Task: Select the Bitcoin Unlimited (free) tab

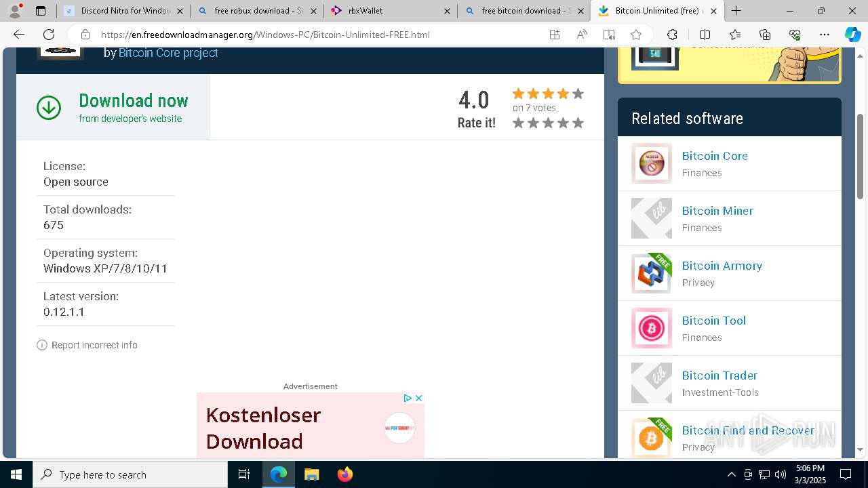Action: (x=656, y=11)
